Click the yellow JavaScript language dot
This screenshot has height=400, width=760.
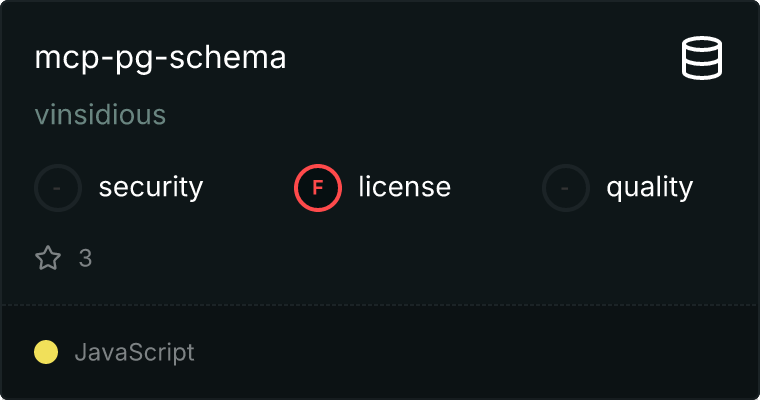pos(46,352)
